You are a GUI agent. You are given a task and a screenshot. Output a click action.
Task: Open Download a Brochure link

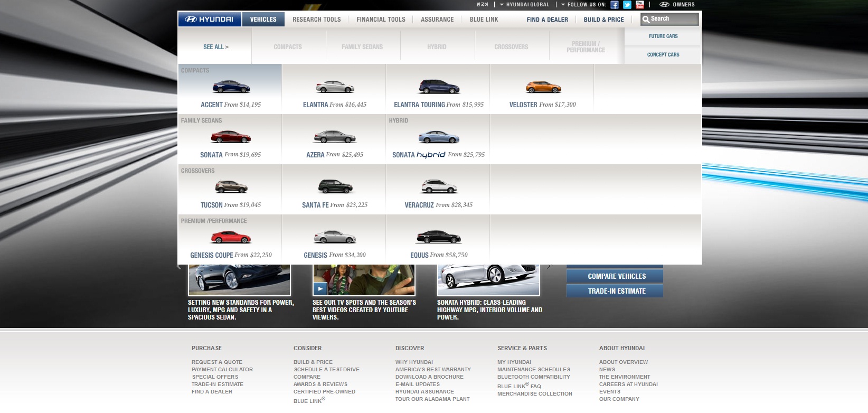tap(429, 377)
